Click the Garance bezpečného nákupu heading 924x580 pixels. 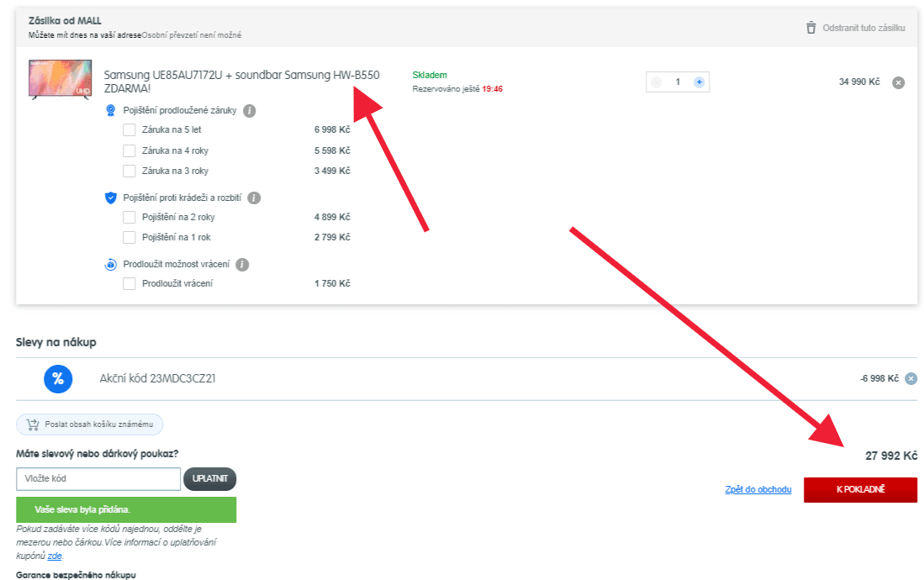(x=76, y=575)
